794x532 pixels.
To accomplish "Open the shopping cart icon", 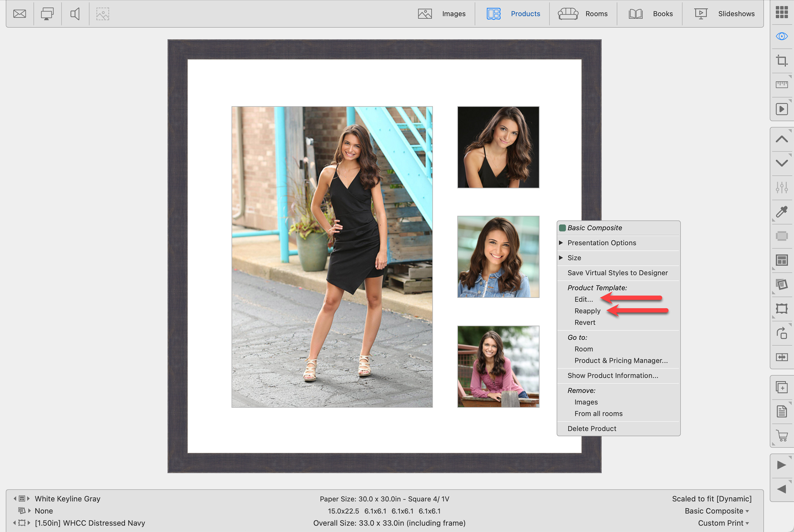I will [x=781, y=436].
